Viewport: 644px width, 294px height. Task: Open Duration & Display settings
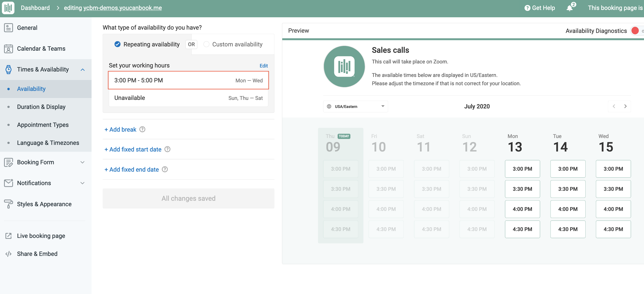[41, 107]
